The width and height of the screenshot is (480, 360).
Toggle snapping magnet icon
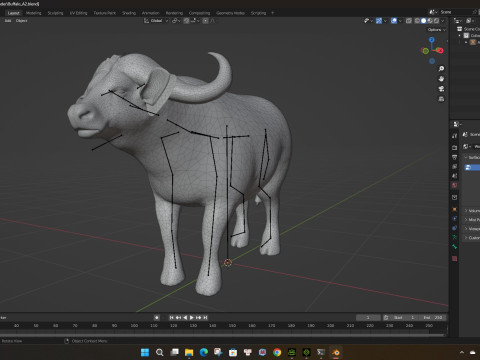[x=187, y=21]
